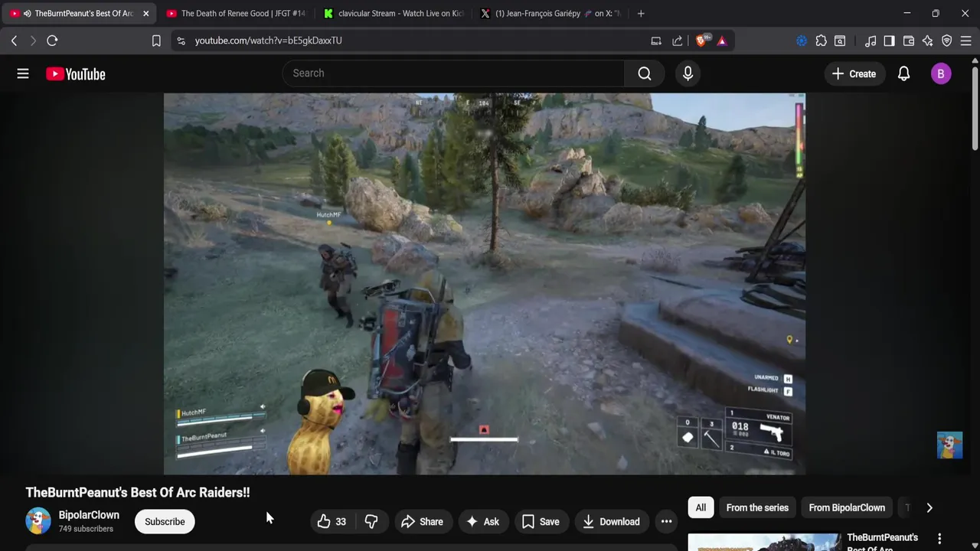Image resolution: width=980 pixels, height=551 pixels.
Task: Open Brave Shields lion icon
Action: pyautogui.click(x=701, y=41)
